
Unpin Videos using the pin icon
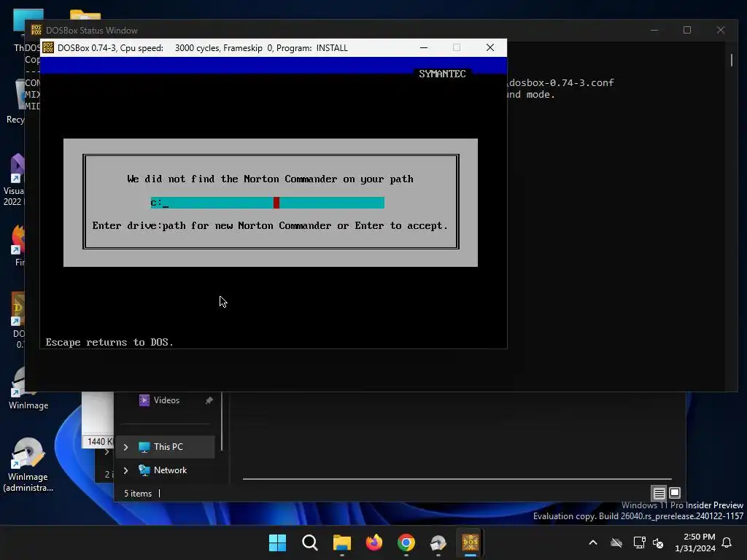click(209, 400)
